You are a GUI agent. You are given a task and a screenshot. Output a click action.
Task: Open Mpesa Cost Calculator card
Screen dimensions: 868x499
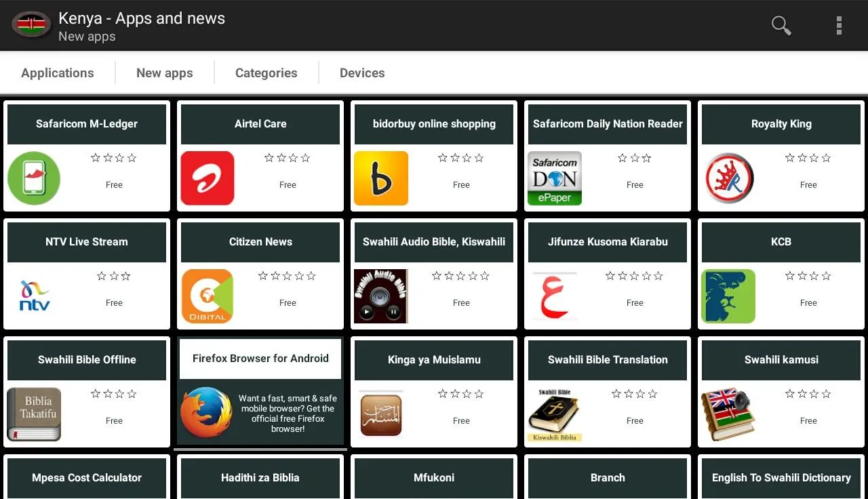[87, 477]
